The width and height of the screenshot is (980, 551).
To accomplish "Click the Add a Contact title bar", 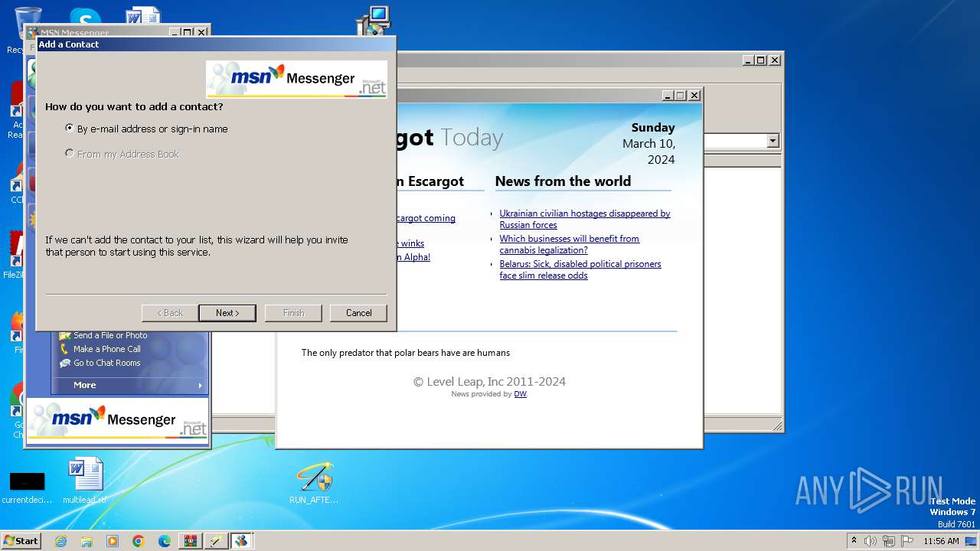I will (x=216, y=44).
